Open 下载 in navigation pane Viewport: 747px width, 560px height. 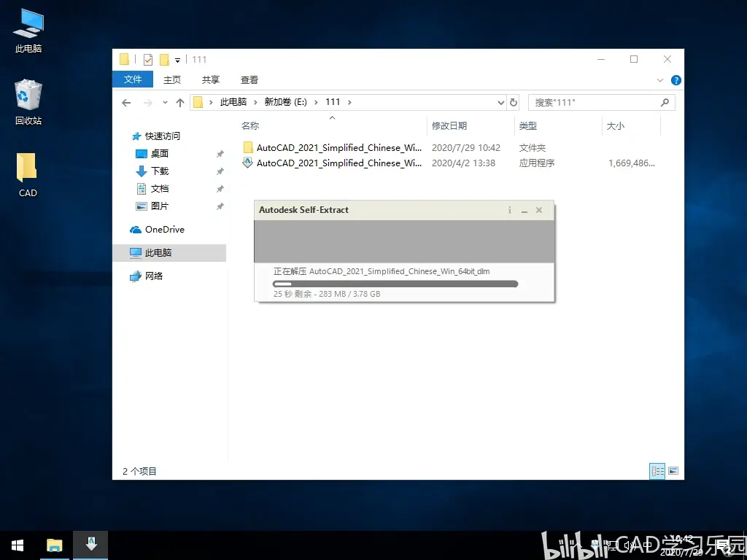152,171
